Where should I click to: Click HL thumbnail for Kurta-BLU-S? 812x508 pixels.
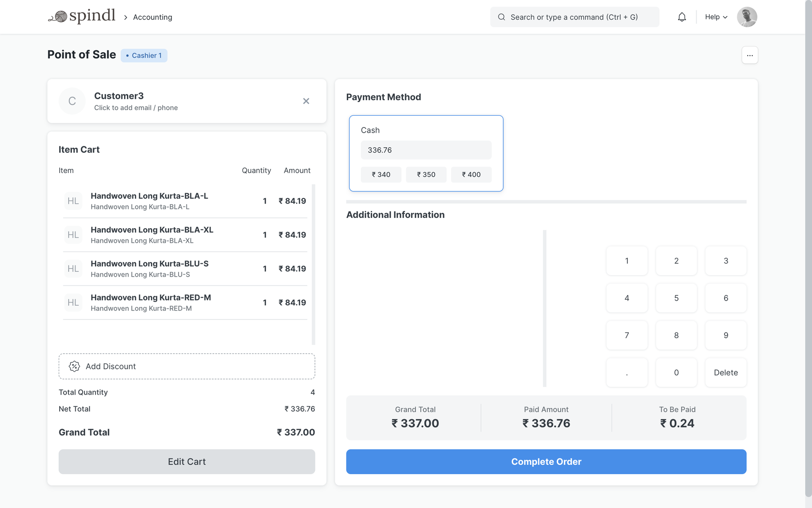click(x=73, y=269)
